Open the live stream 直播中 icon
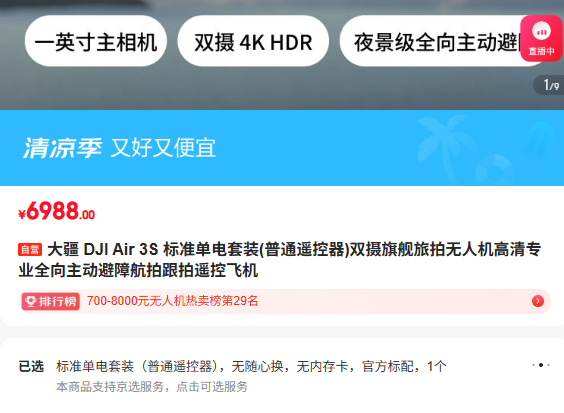Image resolution: width=564 pixels, height=413 pixels. [541, 38]
